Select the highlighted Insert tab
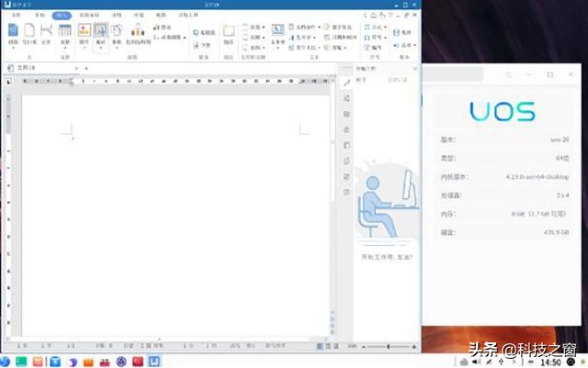 (x=62, y=16)
